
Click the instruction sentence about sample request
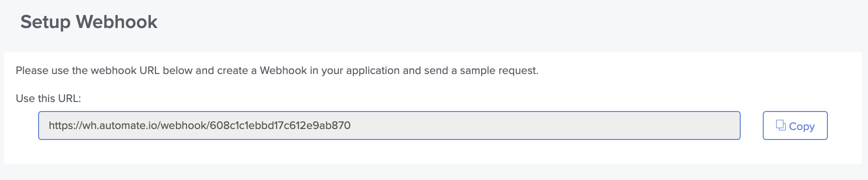pyautogui.click(x=277, y=70)
